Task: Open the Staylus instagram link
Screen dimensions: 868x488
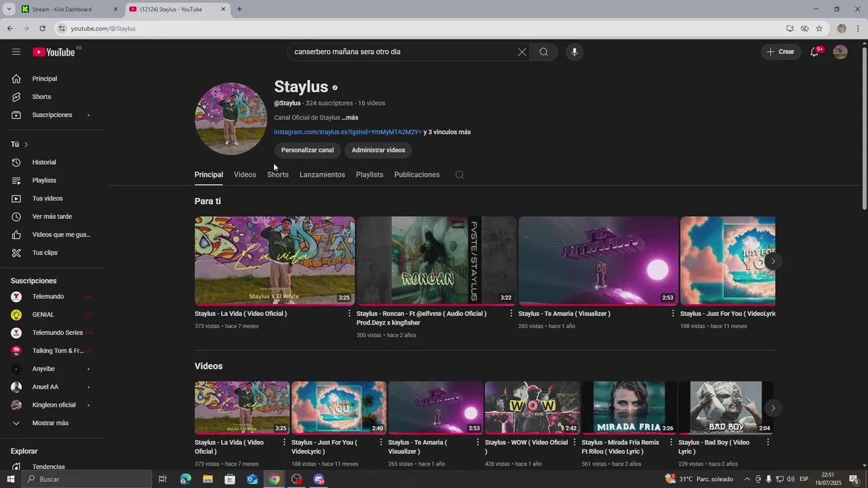Action: point(348,132)
